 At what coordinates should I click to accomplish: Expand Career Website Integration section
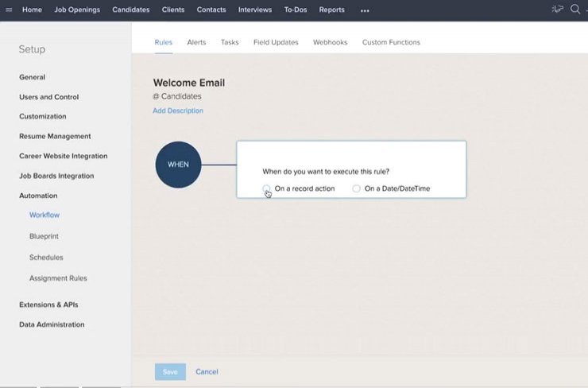(x=64, y=156)
